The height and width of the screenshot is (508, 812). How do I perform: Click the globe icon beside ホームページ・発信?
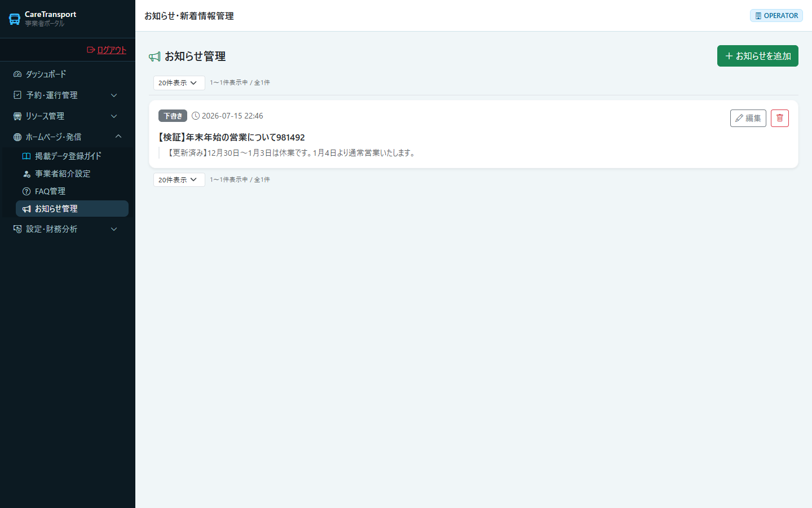tap(17, 137)
